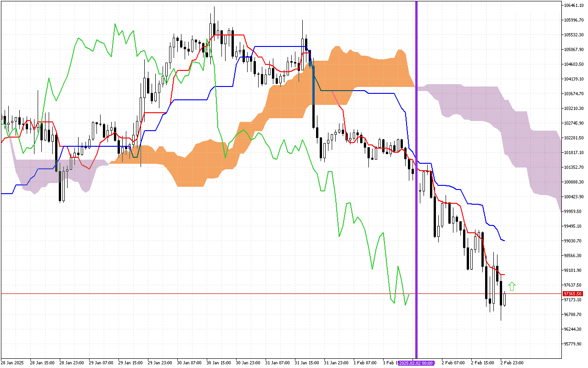Viewport: 588px width, 368px height.
Task: Select the purple vertical line on the chart
Action: [x=417, y=179]
